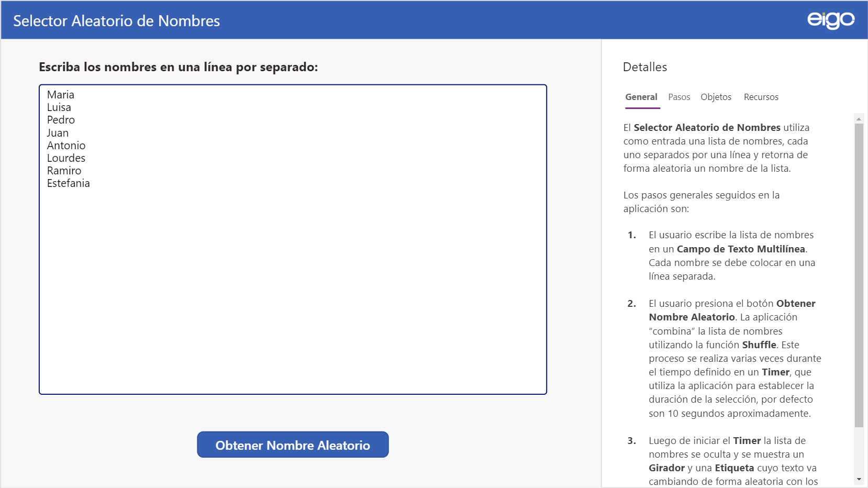Click the Detalles panel scrollbar thumb
The height and width of the screenshot is (488, 868).
click(x=859, y=275)
